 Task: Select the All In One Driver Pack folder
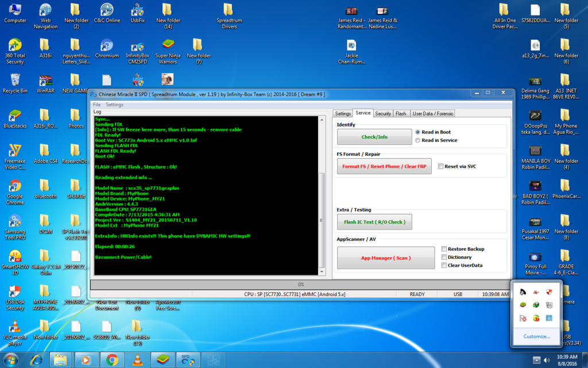pyautogui.click(x=505, y=16)
